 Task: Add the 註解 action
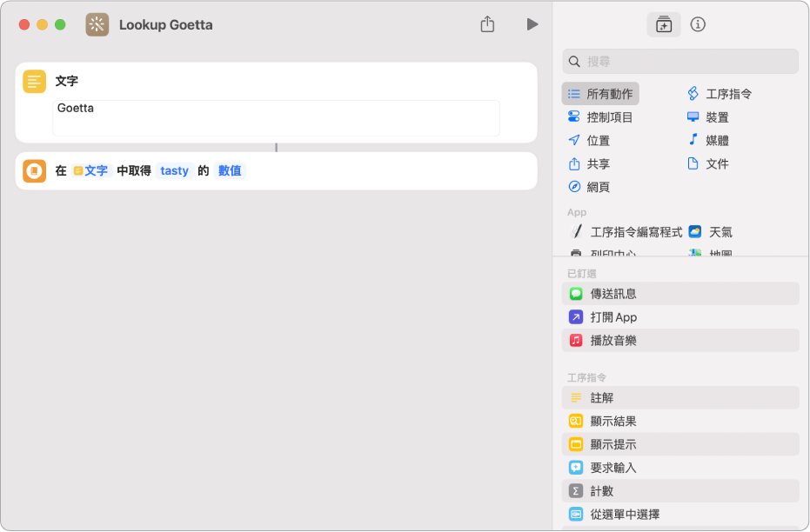coord(680,398)
